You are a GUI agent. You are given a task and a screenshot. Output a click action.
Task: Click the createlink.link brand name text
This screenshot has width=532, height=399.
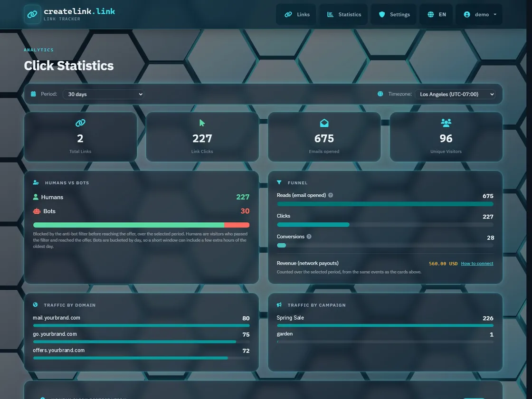pyautogui.click(x=79, y=11)
